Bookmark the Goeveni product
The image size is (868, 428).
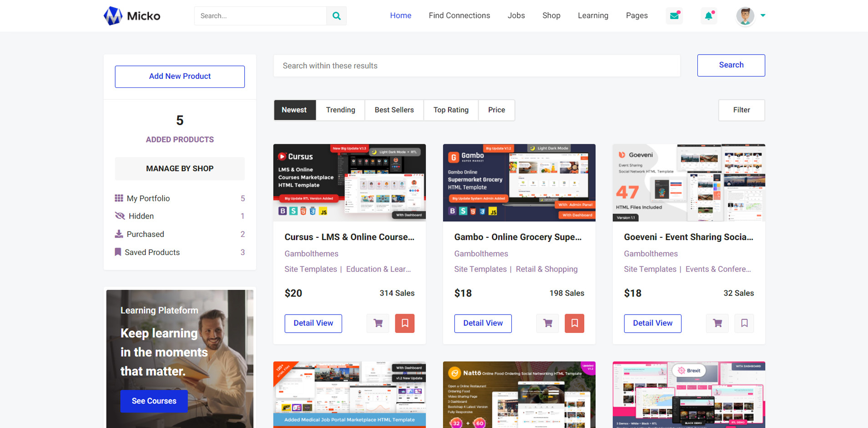(x=744, y=323)
